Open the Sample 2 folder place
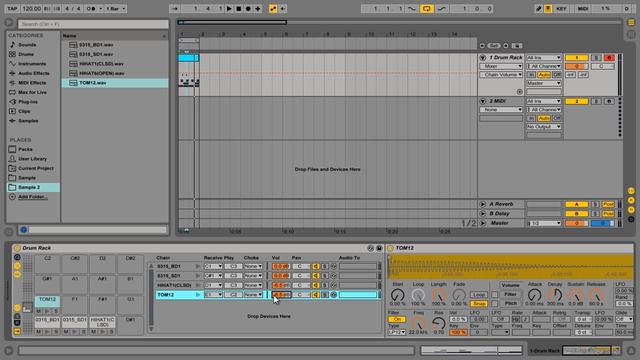Viewport: 640px width, 360px height. point(33,187)
